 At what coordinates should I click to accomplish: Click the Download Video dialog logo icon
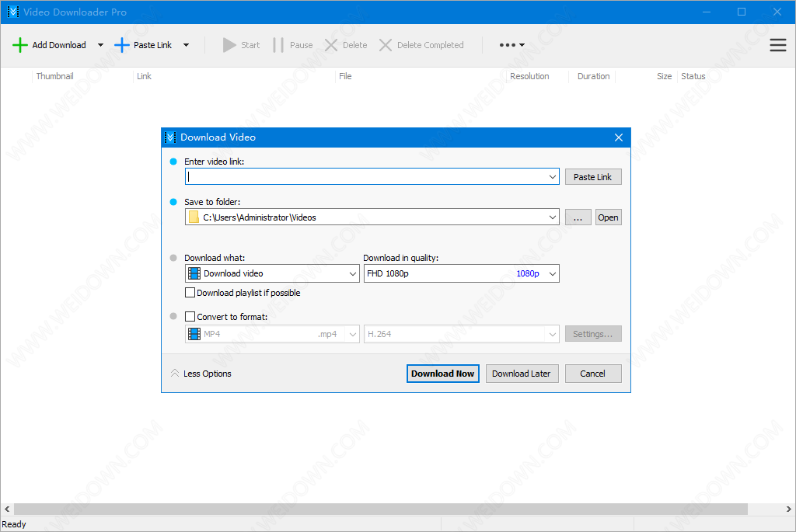[170, 137]
